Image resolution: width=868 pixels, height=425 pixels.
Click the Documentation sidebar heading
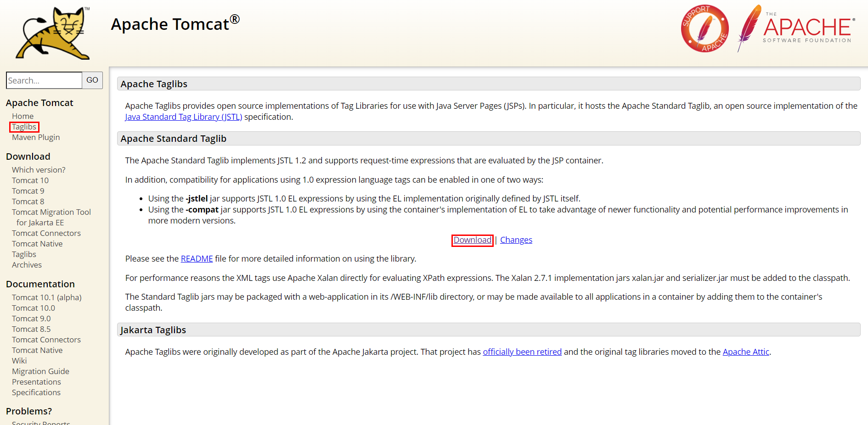point(40,284)
